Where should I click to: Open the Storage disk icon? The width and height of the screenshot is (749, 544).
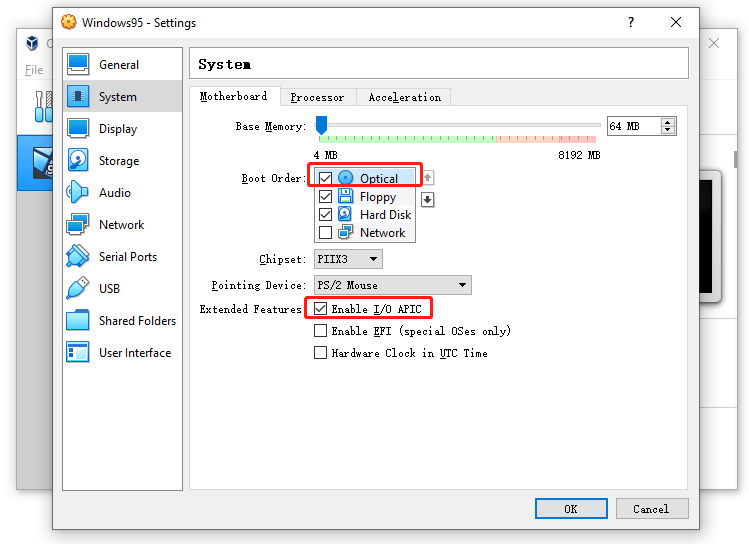pos(78,160)
